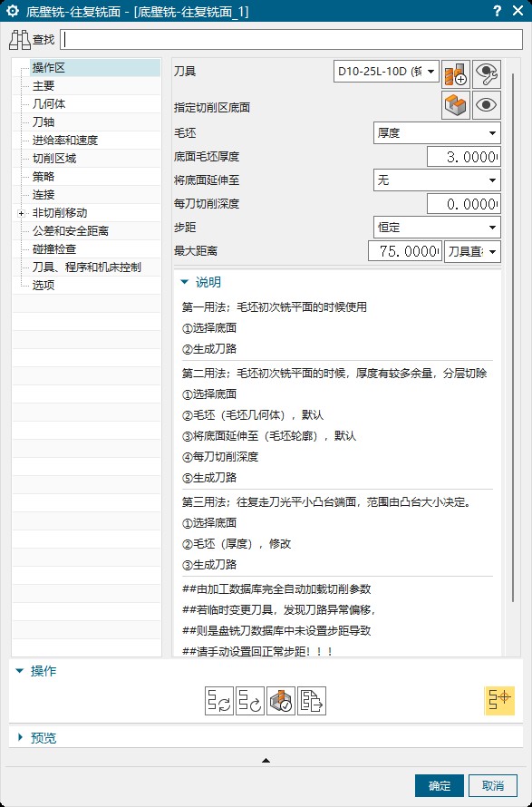Open the 刀具直径 unit dropdown
The width and height of the screenshot is (532, 807).
(472, 251)
